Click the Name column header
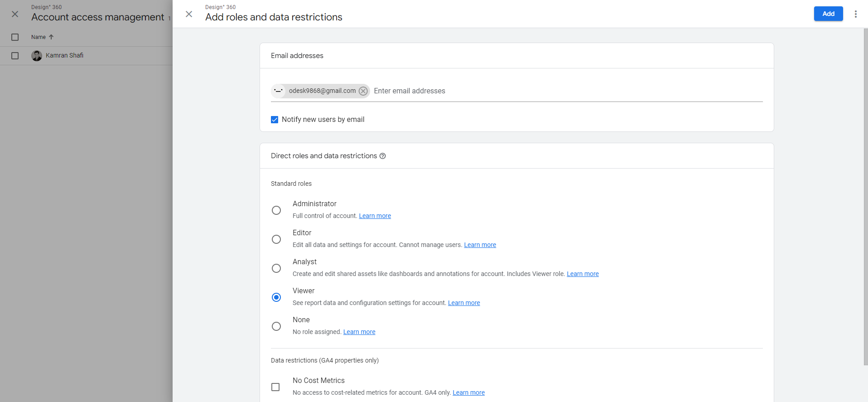This screenshot has height=402, width=868. [x=39, y=37]
